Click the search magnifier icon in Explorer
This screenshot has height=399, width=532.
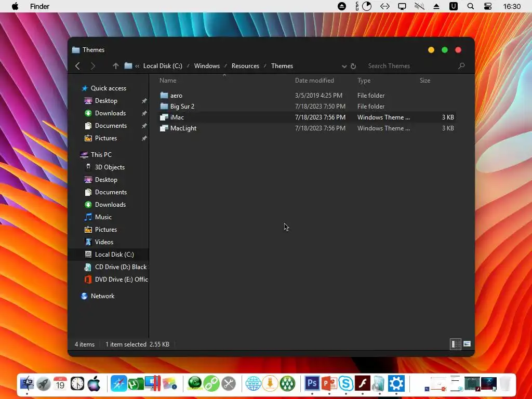point(461,66)
